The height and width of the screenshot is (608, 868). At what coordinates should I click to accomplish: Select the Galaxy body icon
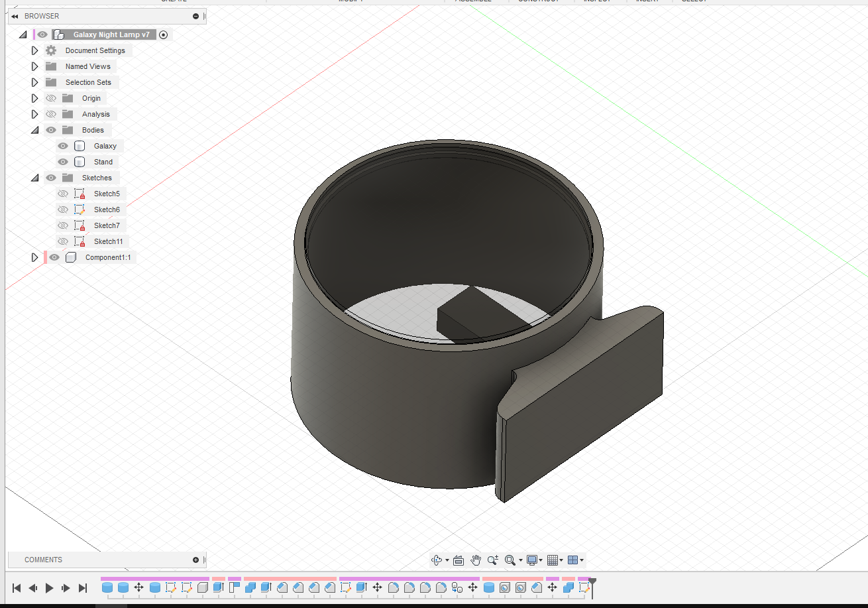coord(80,146)
